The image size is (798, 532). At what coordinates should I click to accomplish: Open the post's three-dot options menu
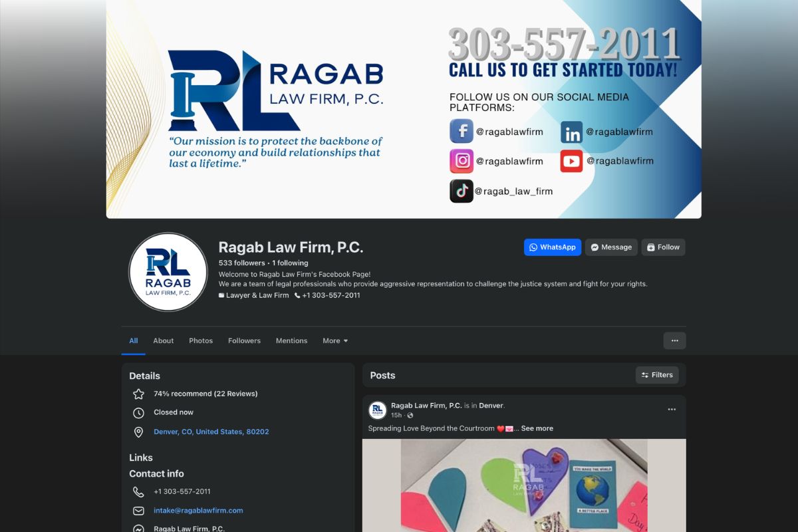pyautogui.click(x=672, y=408)
